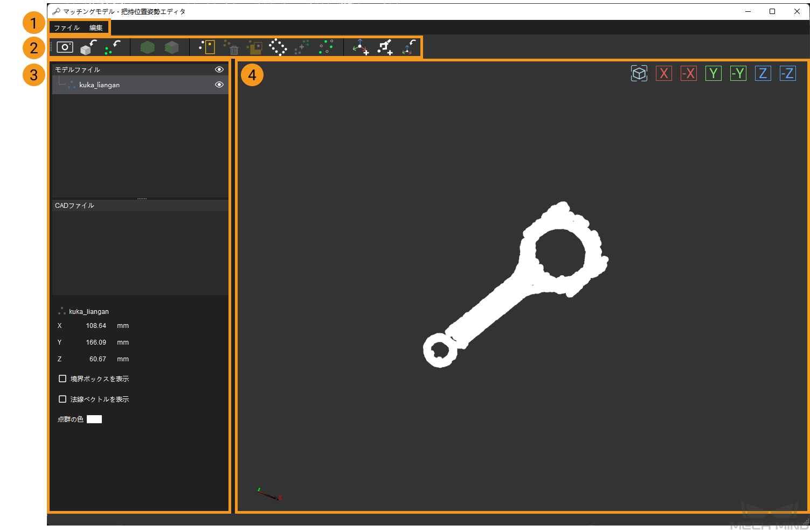Click the green and hollow dots downsample icon
Screen dimensions: 810x532
(x=326, y=47)
